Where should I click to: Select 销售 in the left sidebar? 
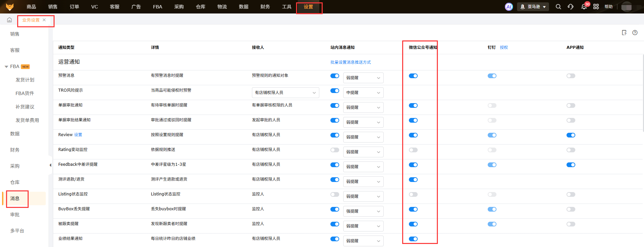tap(15, 34)
